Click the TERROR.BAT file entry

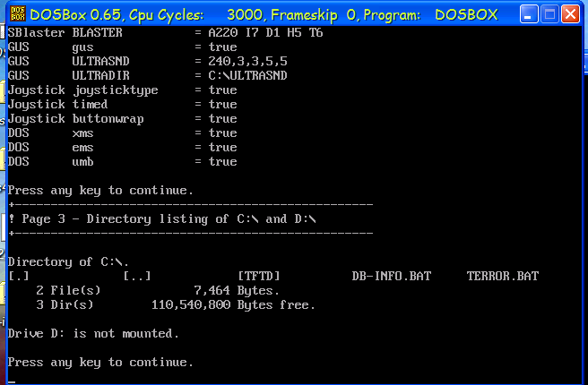click(502, 277)
